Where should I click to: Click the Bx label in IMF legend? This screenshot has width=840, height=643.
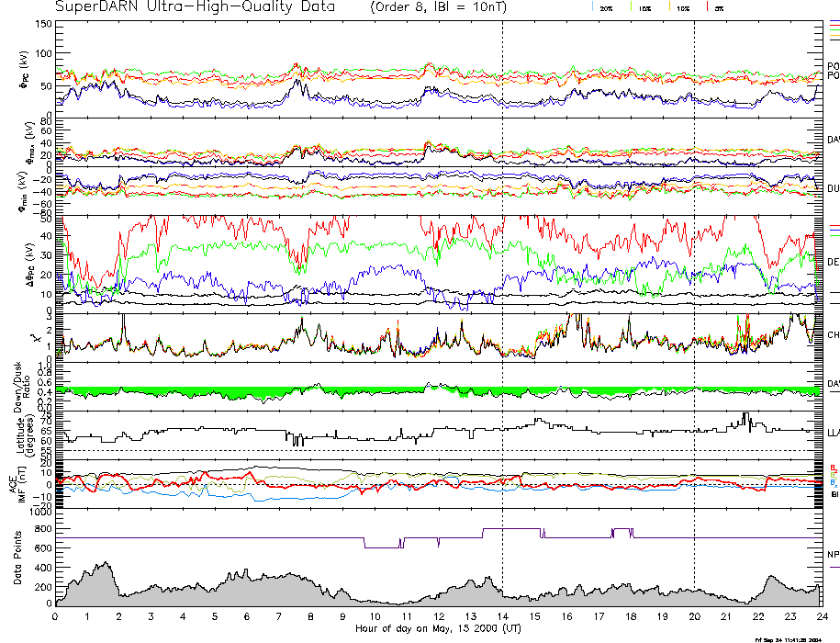click(x=834, y=482)
